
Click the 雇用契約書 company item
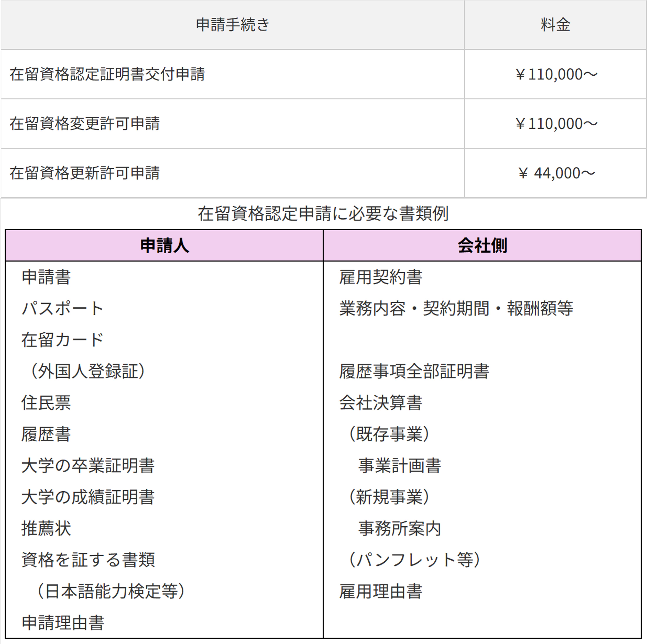[x=380, y=277]
